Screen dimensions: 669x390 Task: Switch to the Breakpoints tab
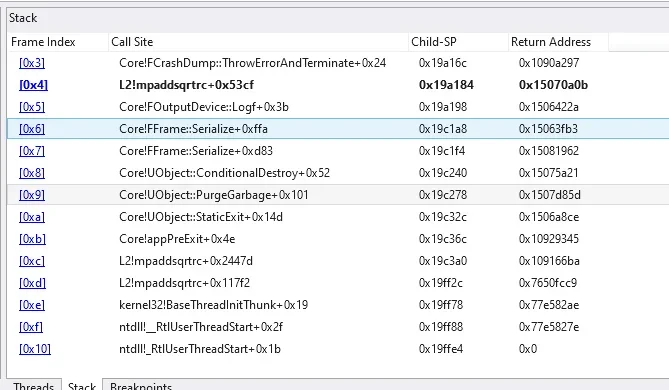[141, 386]
